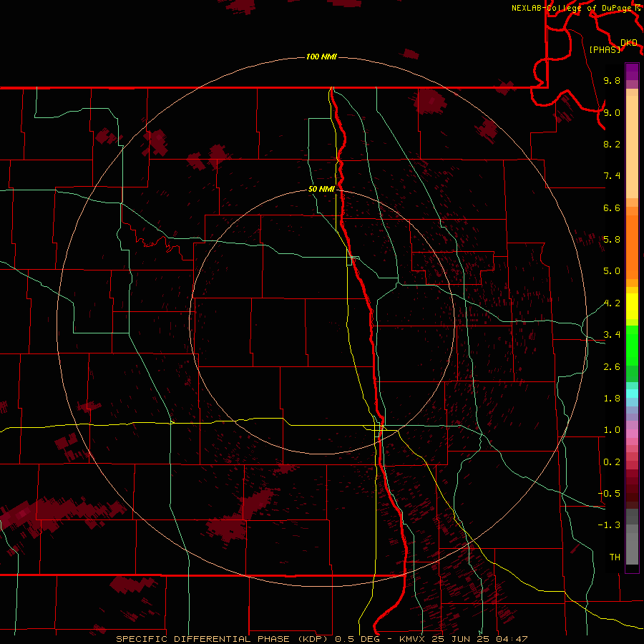
Task: Click the 5.0 scale value
Action: pos(612,271)
